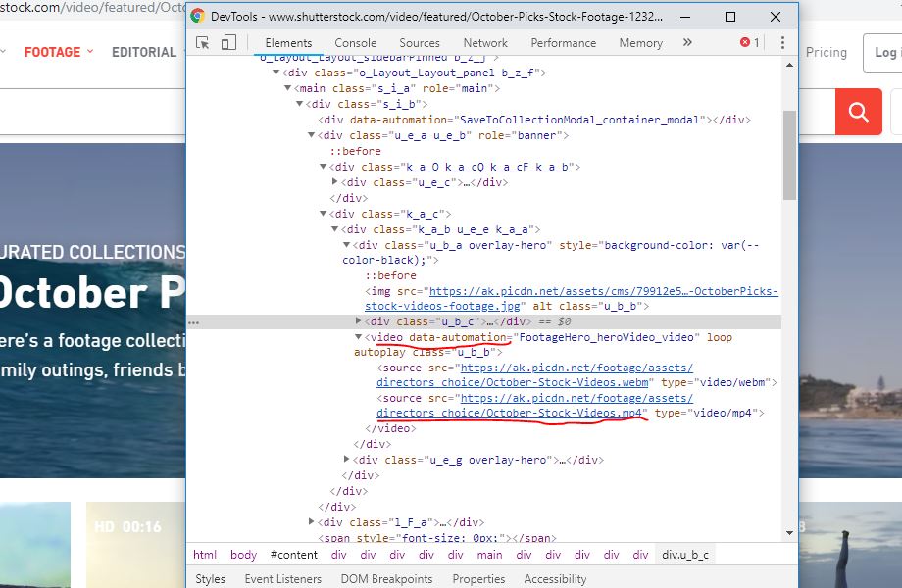Select the Styles pane tab

[x=210, y=579]
